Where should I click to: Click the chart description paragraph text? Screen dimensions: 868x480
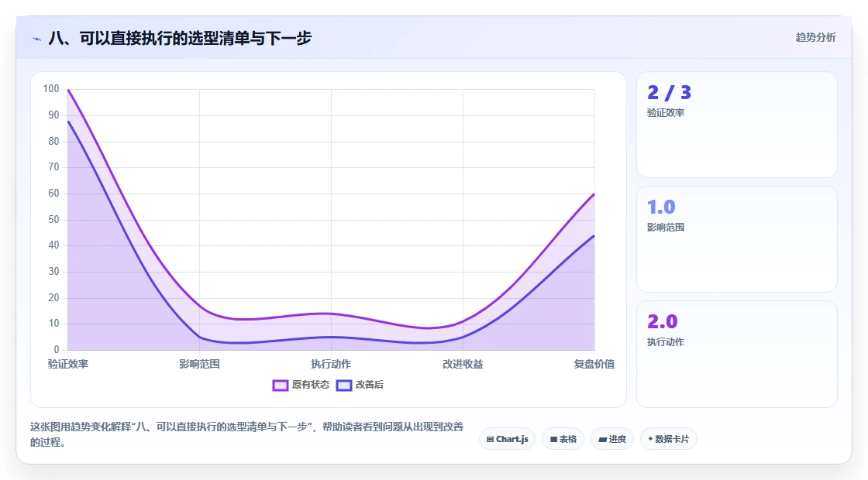point(247,434)
